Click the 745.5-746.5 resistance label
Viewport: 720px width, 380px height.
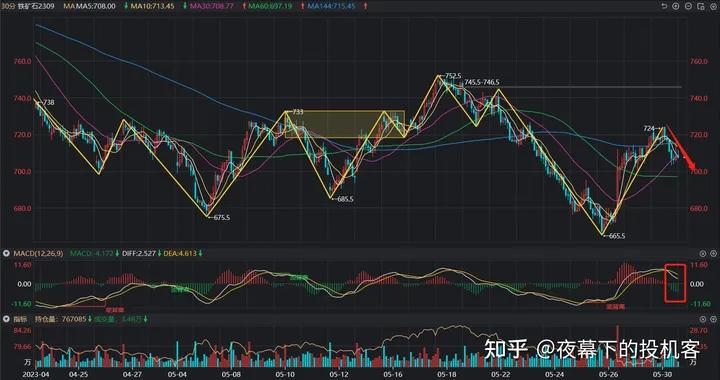coord(482,83)
